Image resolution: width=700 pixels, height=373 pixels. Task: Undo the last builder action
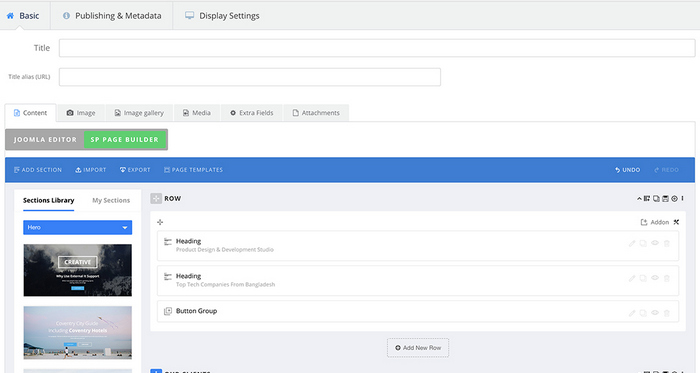pos(628,170)
